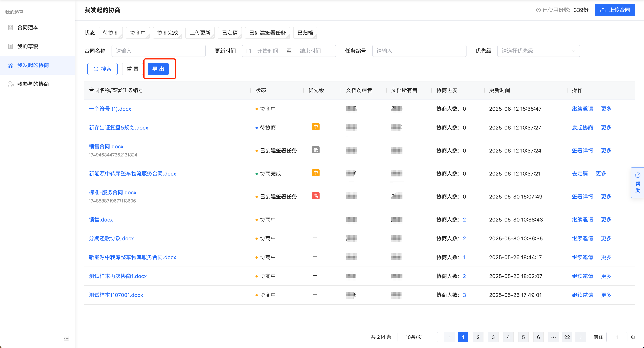Image resolution: width=644 pixels, height=348 pixels.
Task: Click 发起协商 for 新存出证复盘&规划.docx
Action: pyautogui.click(x=583, y=128)
